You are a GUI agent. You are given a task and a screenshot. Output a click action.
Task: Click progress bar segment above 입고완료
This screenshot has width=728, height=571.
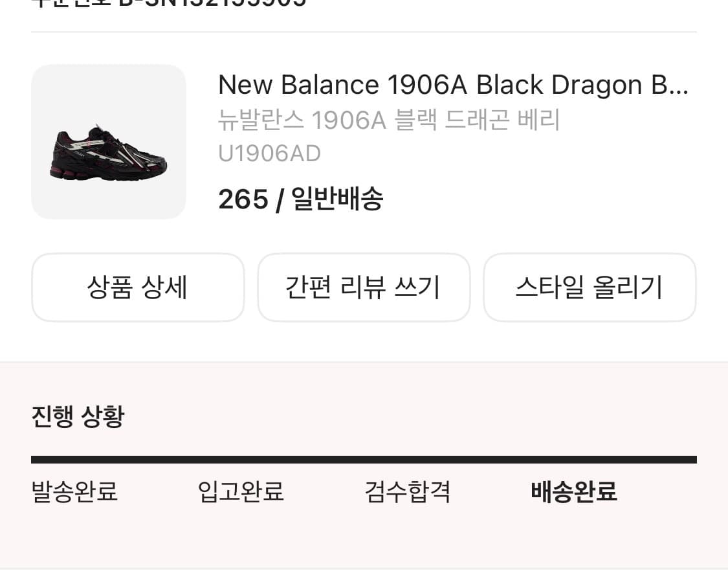pos(241,460)
